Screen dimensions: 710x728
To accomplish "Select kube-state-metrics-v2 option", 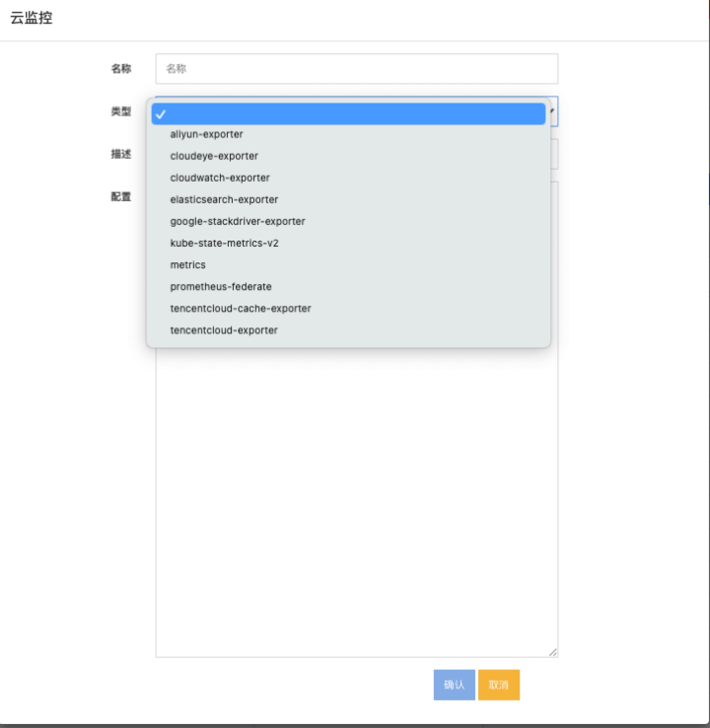I will click(x=224, y=243).
